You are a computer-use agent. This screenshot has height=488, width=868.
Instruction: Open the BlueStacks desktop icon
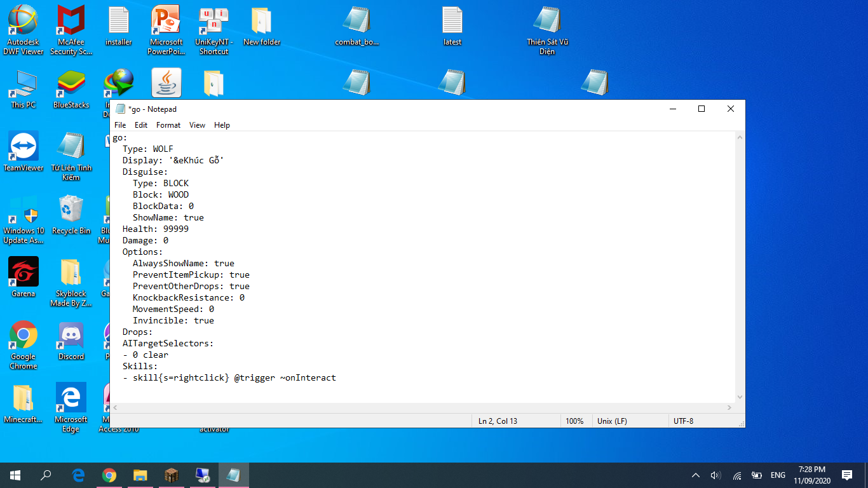click(x=71, y=85)
